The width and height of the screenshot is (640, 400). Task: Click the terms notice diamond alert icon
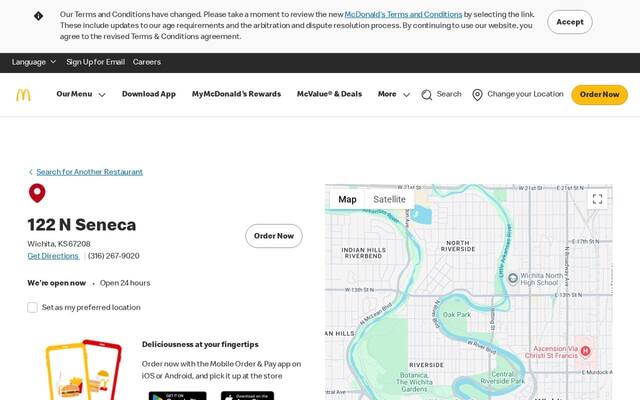pyautogui.click(x=38, y=16)
